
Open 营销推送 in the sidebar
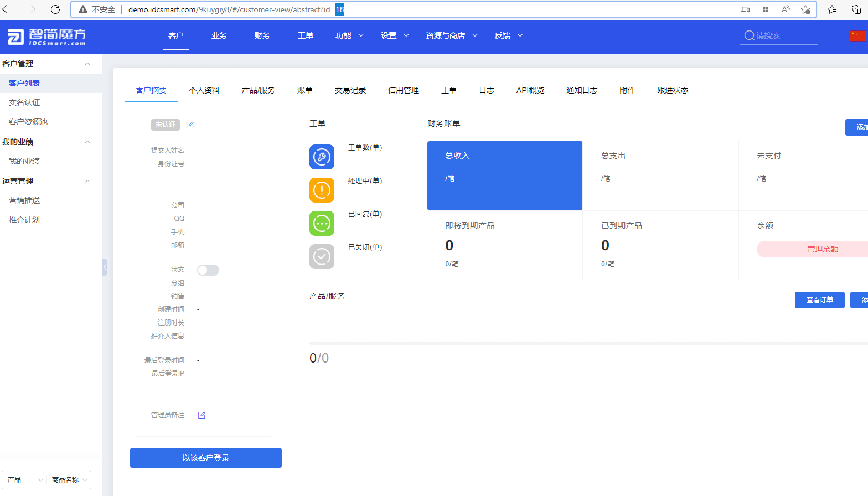click(24, 200)
